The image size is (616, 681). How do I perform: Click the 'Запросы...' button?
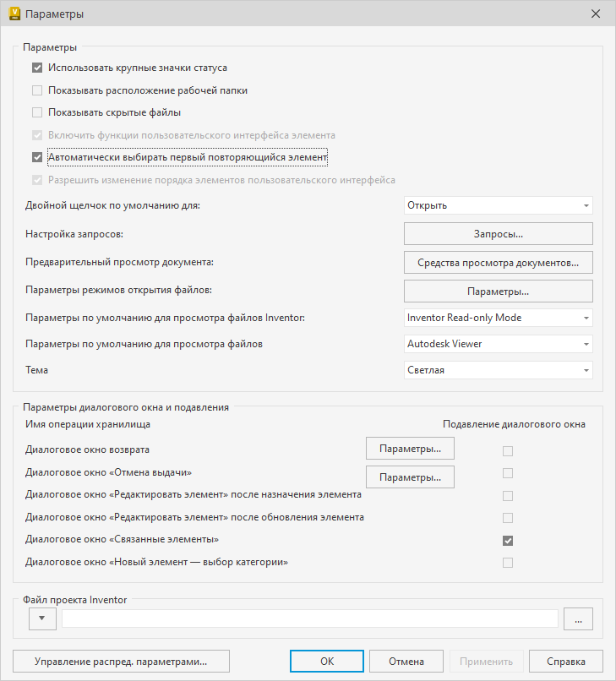pos(498,233)
